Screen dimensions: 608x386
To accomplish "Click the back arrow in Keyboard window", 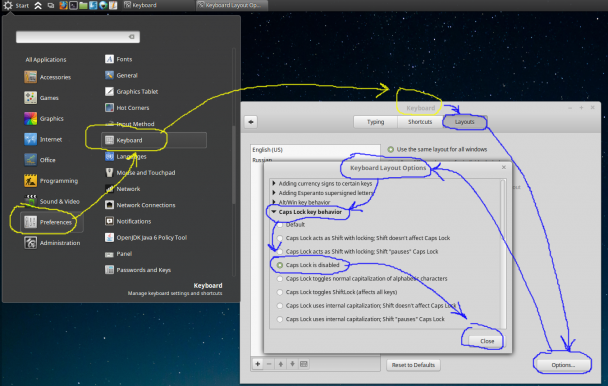I will 251,122.
